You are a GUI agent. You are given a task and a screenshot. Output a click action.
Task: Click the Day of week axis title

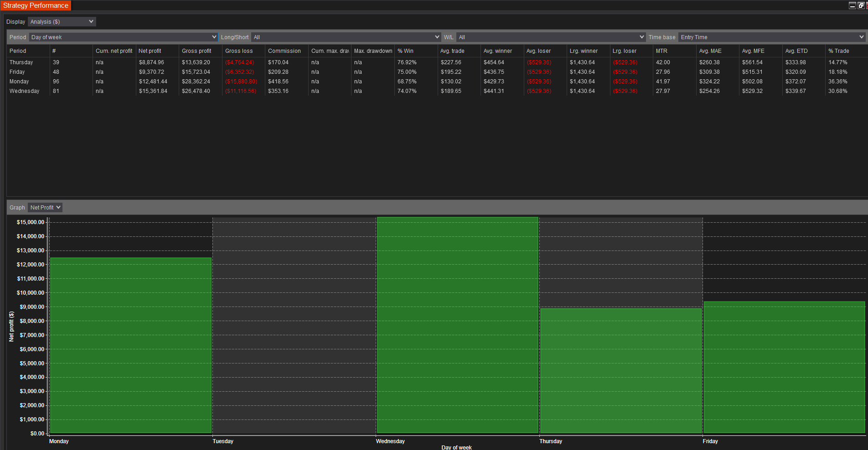(x=456, y=447)
